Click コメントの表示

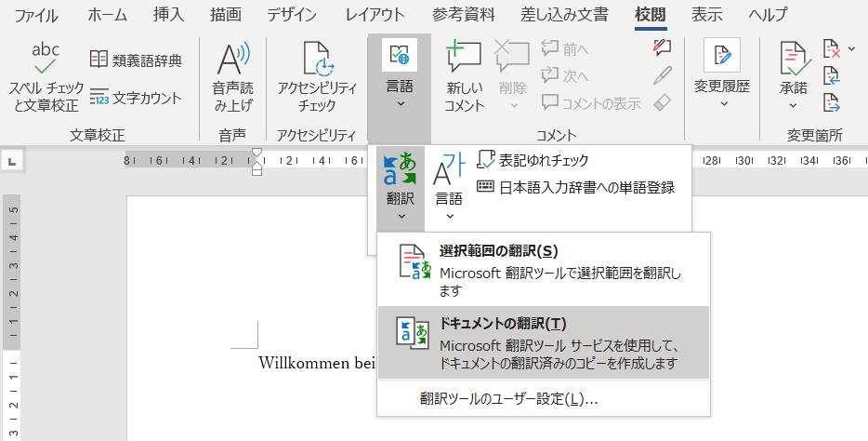[591, 103]
